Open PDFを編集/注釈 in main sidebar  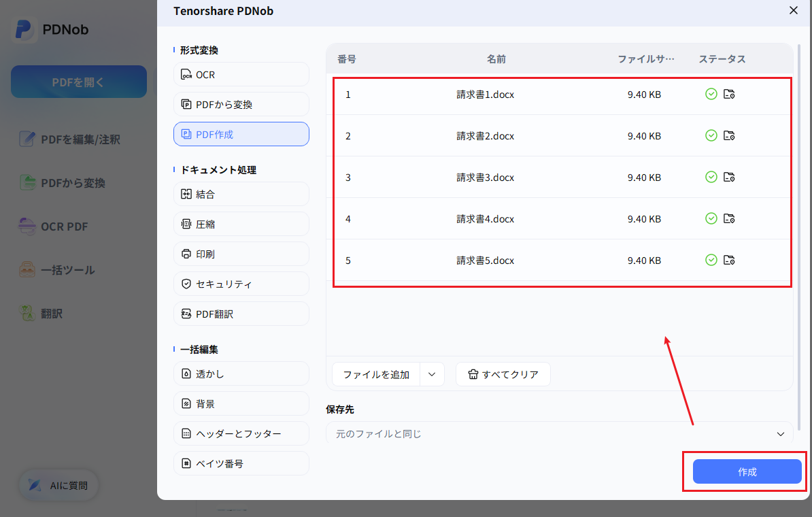coord(70,139)
